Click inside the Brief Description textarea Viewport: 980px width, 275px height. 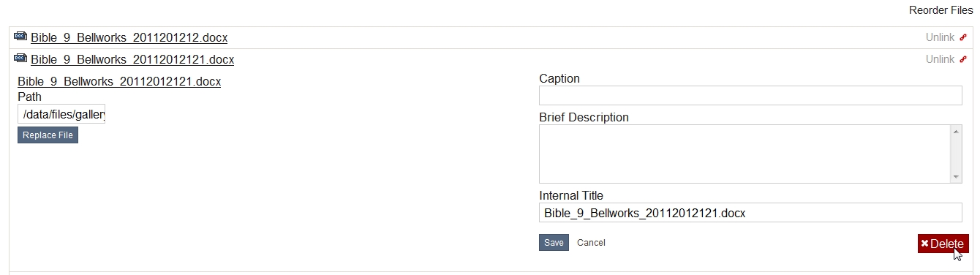(745, 154)
